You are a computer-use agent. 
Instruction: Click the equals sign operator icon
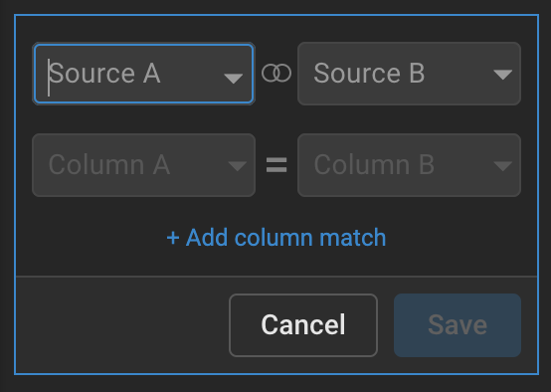(276, 165)
